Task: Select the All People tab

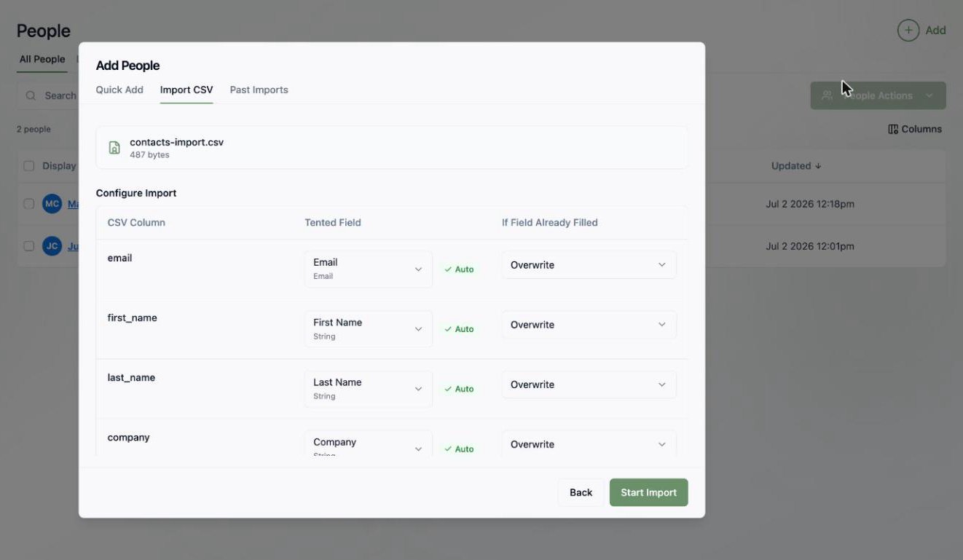Action: [x=42, y=59]
